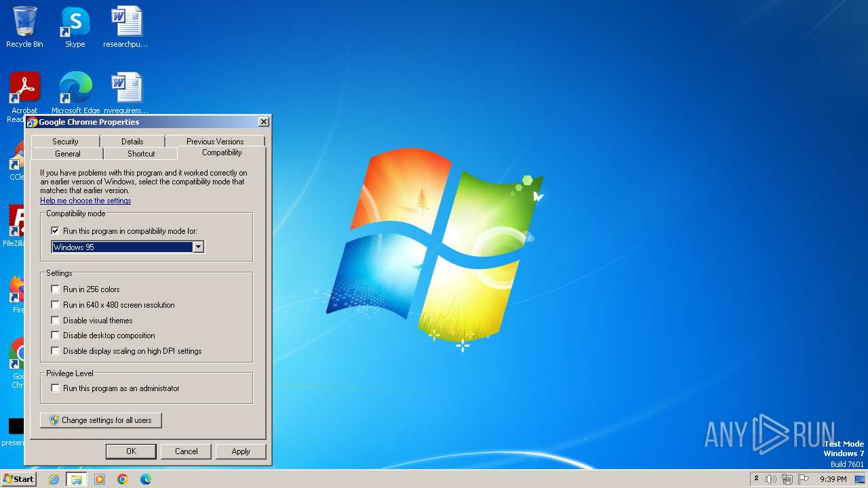Viewport: 868px width, 488px height.
Task: Click the OK button
Action: click(x=131, y=451)
